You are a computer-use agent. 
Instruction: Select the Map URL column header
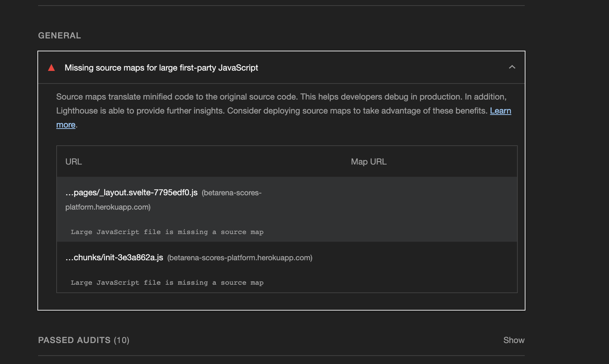(368, 161)
